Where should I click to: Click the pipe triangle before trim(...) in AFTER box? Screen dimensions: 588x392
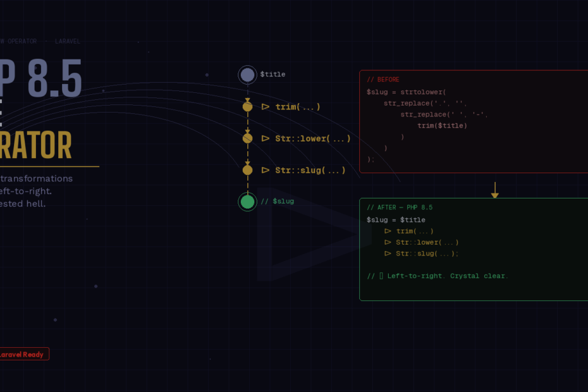(x=388, y=231)
